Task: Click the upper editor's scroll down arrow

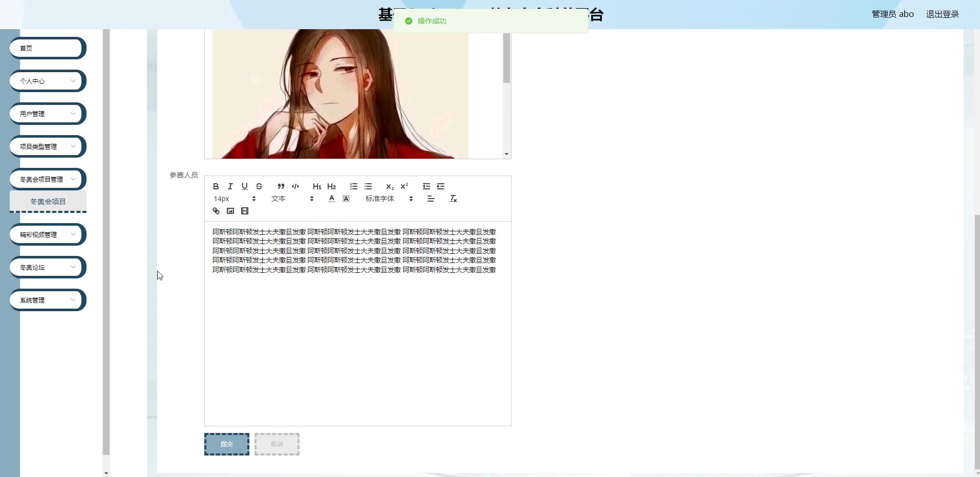Action: click(x=506, y=154)
